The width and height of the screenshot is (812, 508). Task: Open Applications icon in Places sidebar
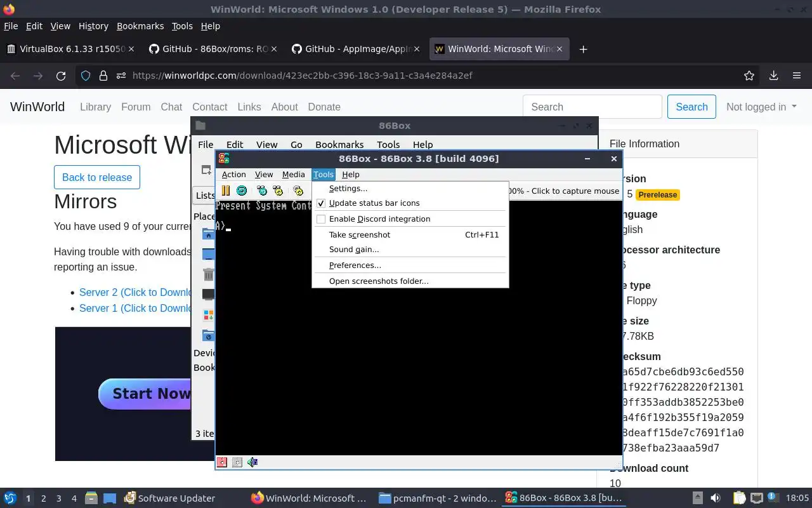pyautogui.click(x=208, y=315)
